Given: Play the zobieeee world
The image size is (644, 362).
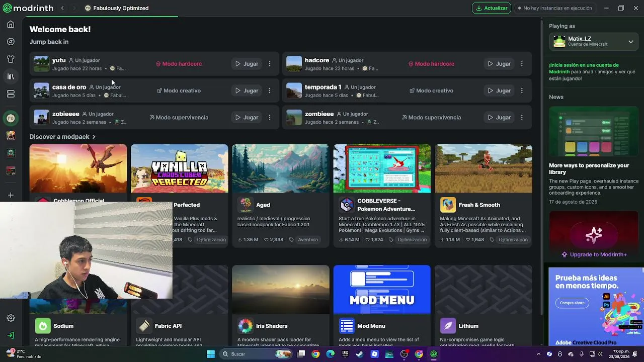Looking at the screenshot, I should [247, 117].
